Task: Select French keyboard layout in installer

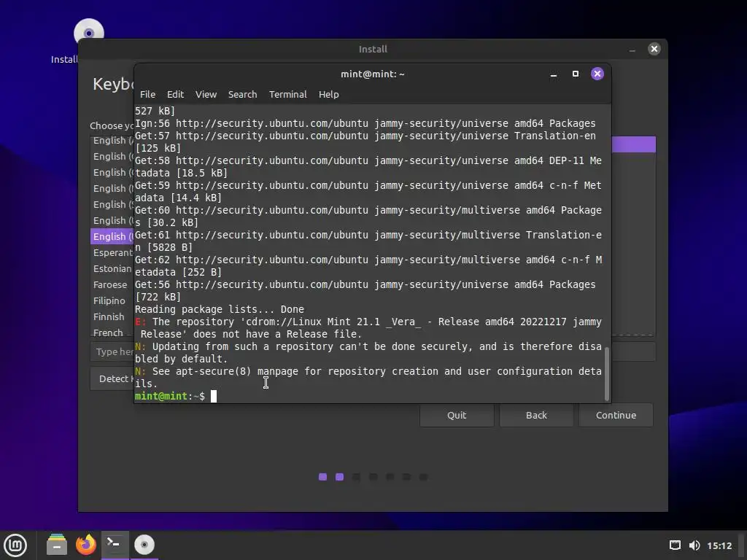Action: [x=112, y=332]
